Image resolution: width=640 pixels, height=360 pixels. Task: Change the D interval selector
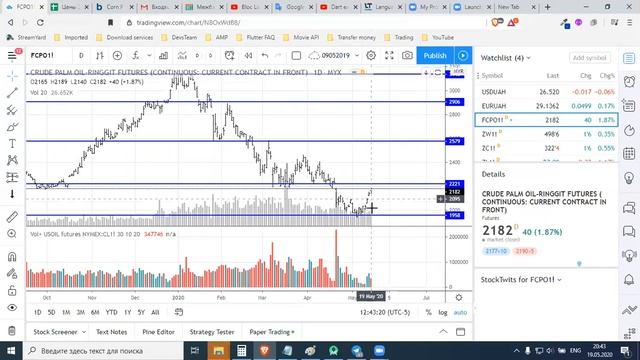tap(81, 56)
